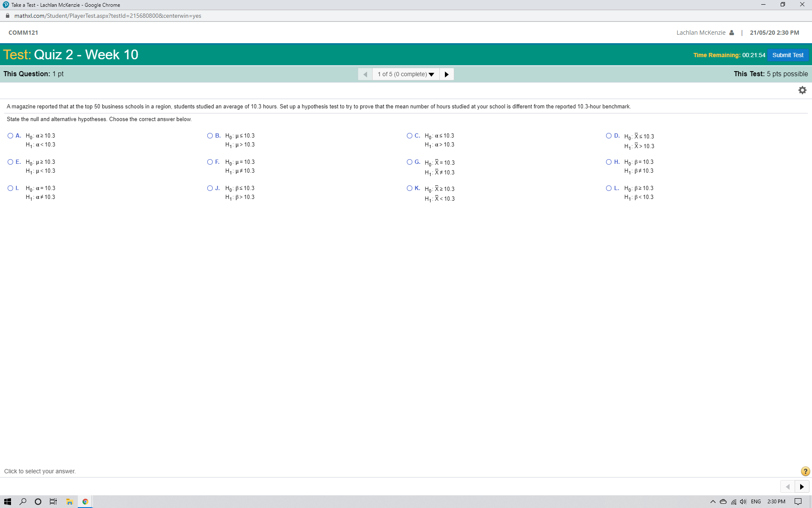Image resolution: width=812 pixels, height=508 pixels.
Task: Open File Explorer from the taskbar
Action: (69, 501)
